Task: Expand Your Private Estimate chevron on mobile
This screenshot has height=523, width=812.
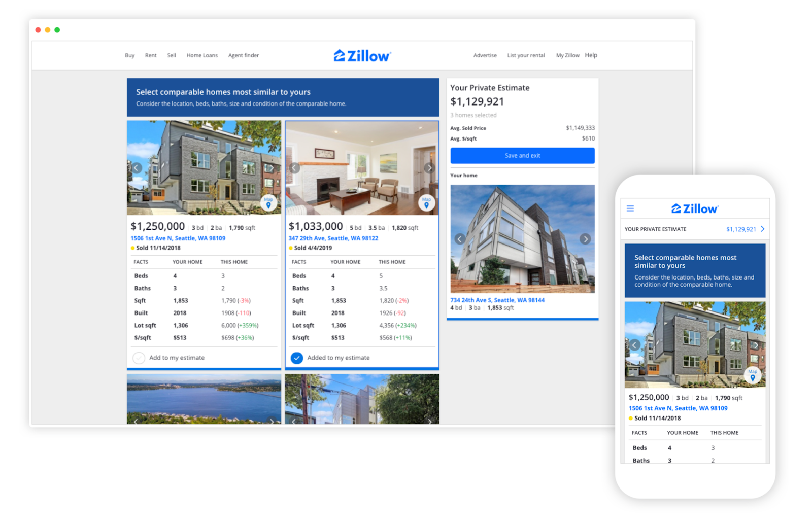Action: click(762, 229)
